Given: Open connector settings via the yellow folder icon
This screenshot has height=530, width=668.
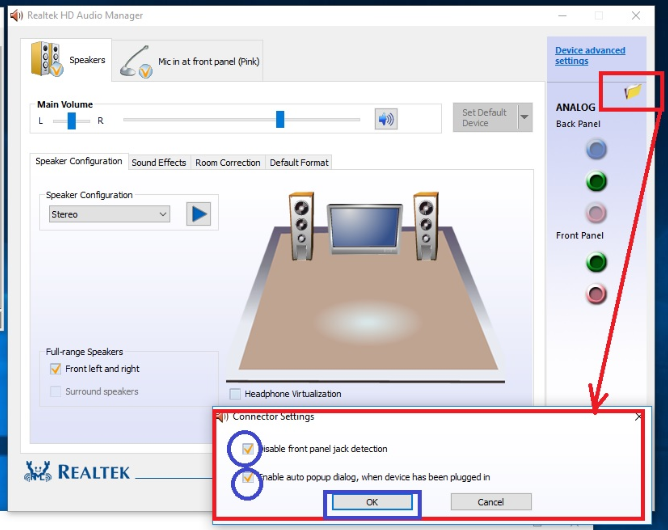Looking at the screenshot, I should (633, 91).
